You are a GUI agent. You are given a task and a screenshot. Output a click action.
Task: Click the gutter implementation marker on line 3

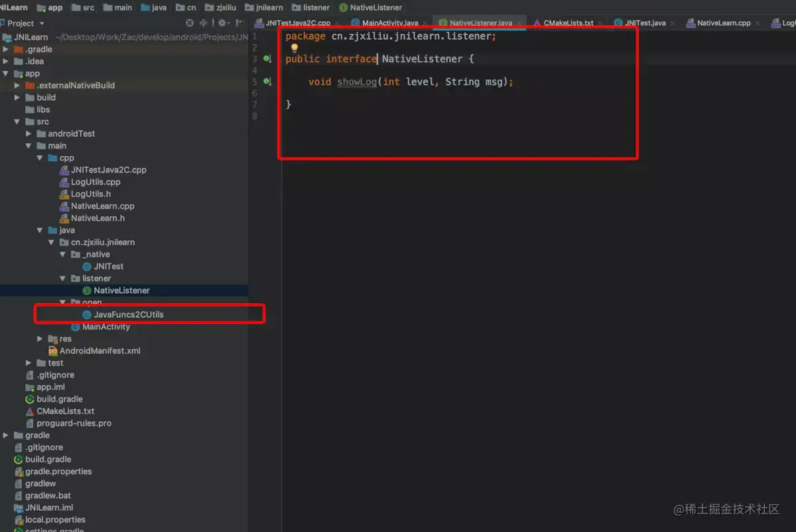coord(267,59)
